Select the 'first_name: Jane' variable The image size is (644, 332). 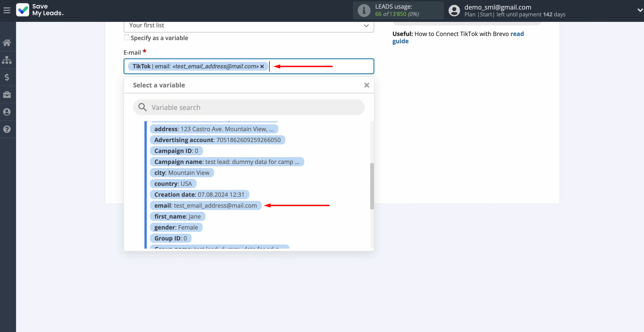coord(178,217)
